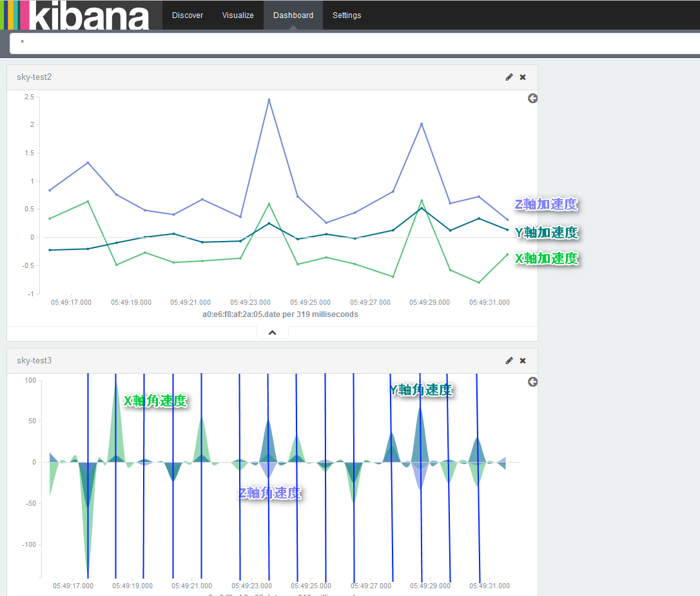This screenshot has height=596, width=700.
Task: Click the 05:49:31.000 axis label in sky-test3
Action: pos(489,586)
